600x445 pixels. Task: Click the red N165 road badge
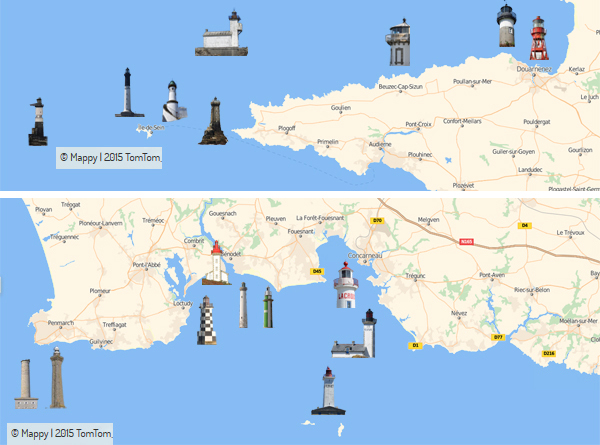[x=466, y=241]
